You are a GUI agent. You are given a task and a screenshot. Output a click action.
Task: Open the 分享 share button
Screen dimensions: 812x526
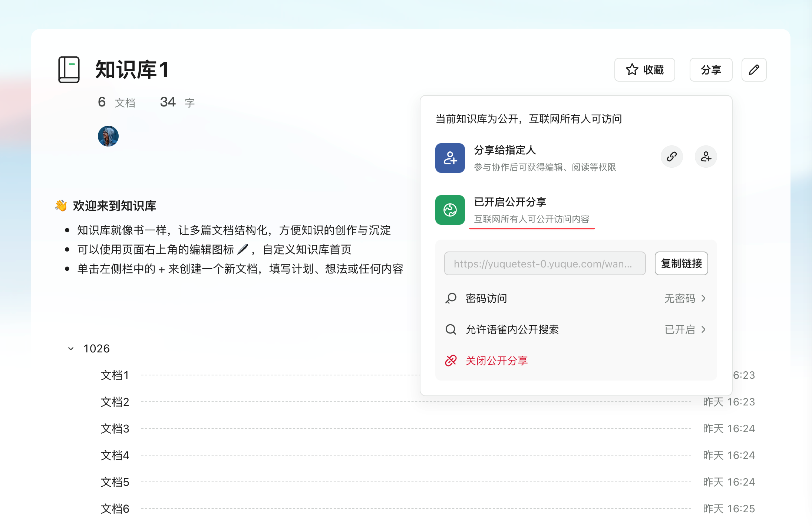(710, 70)
